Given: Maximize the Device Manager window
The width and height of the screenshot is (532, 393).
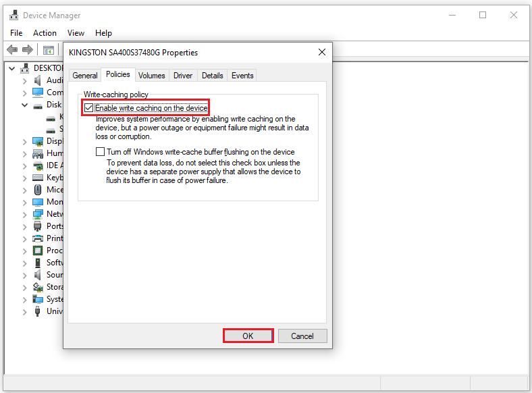Looking at the screenshot, I should 483,15.
